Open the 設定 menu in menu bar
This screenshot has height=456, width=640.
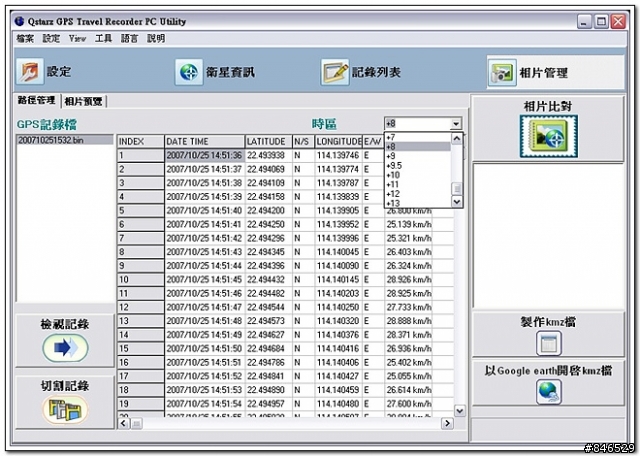coord(51,38)
